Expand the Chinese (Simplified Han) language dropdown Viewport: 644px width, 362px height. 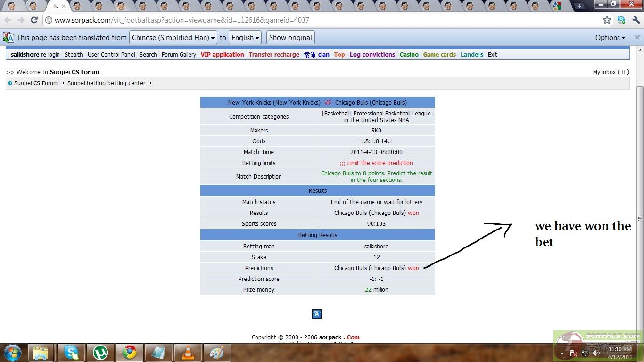173,38
